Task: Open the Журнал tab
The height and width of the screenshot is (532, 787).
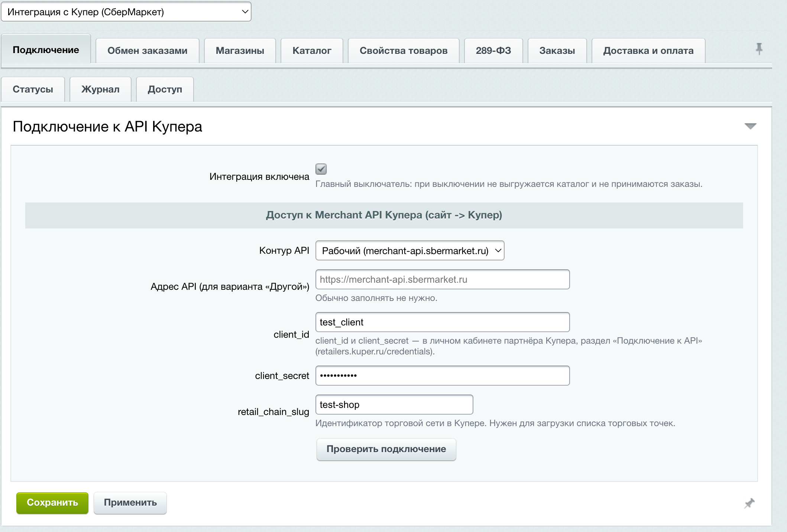Action: pos(100,89)
